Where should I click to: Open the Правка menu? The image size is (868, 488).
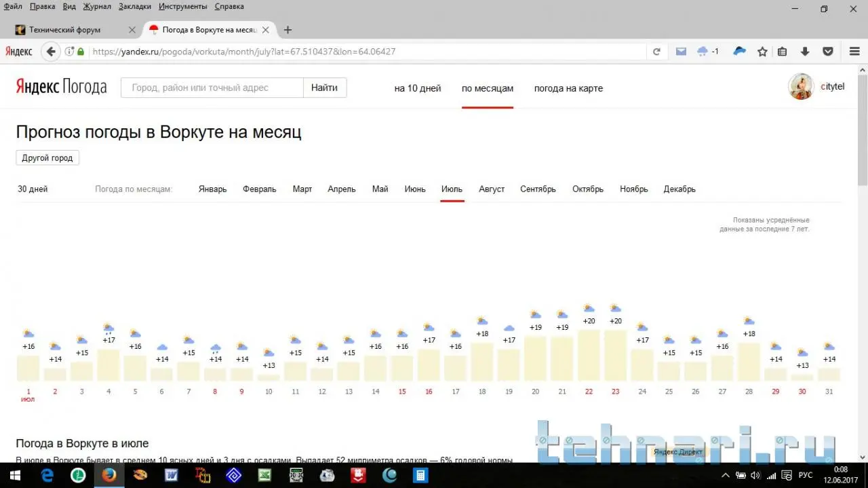pos(43,6)
